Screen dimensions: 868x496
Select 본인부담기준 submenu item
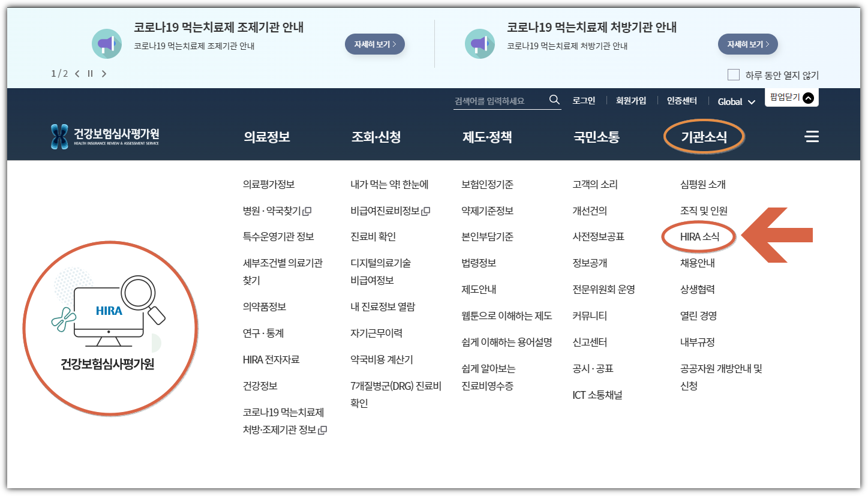(487, 237)
